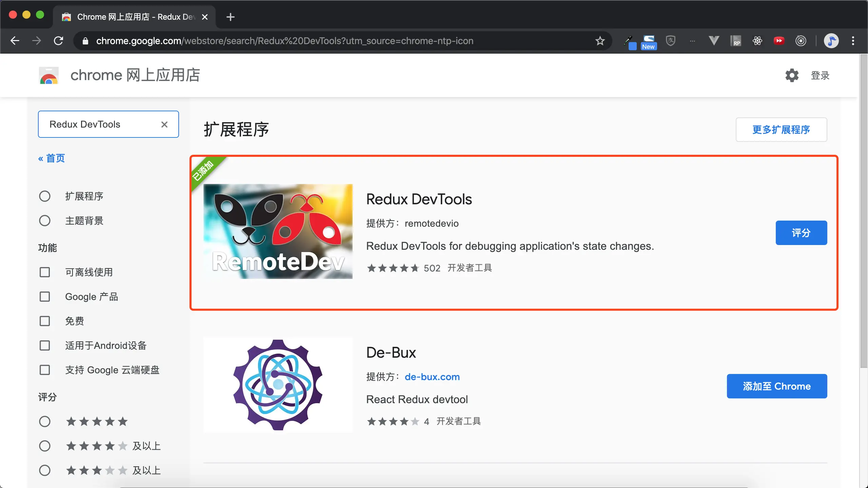Select the Chrome 网上应用店 tab
This screenshot has height=488, width=868.
[x=134, y=17]
